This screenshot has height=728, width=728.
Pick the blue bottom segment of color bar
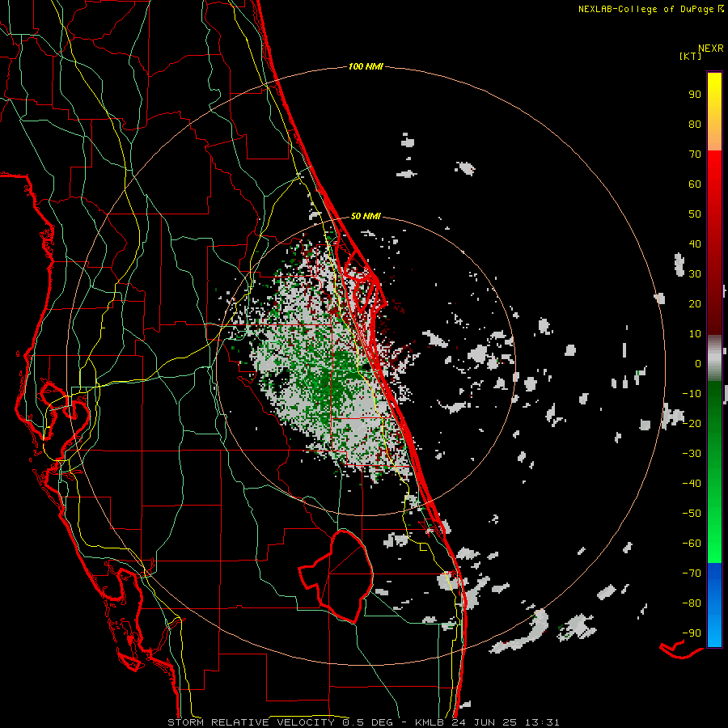coord(714,604)
